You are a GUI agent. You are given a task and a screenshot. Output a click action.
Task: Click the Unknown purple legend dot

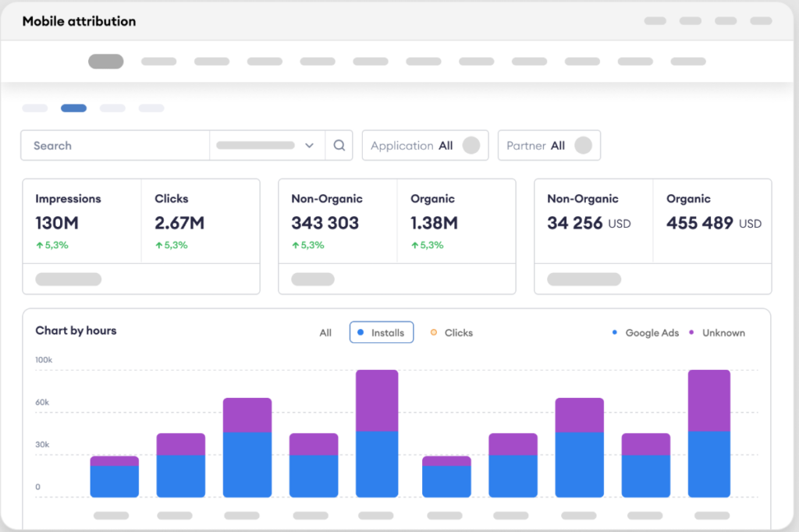pyautogui.click(x=691, y=333)
